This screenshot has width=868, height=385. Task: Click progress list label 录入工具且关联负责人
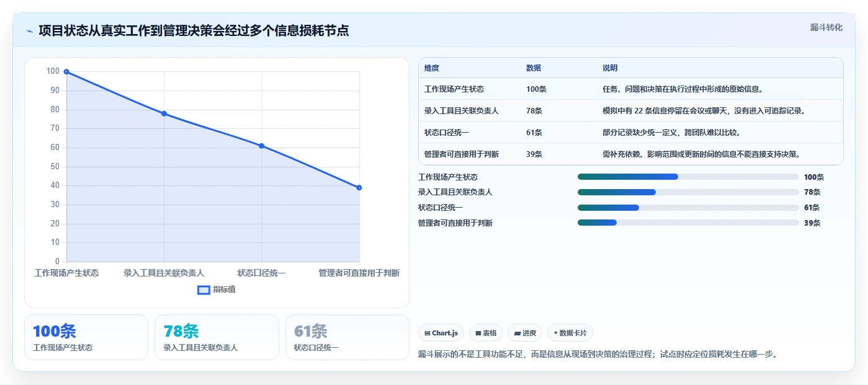(x=455, y=192)
